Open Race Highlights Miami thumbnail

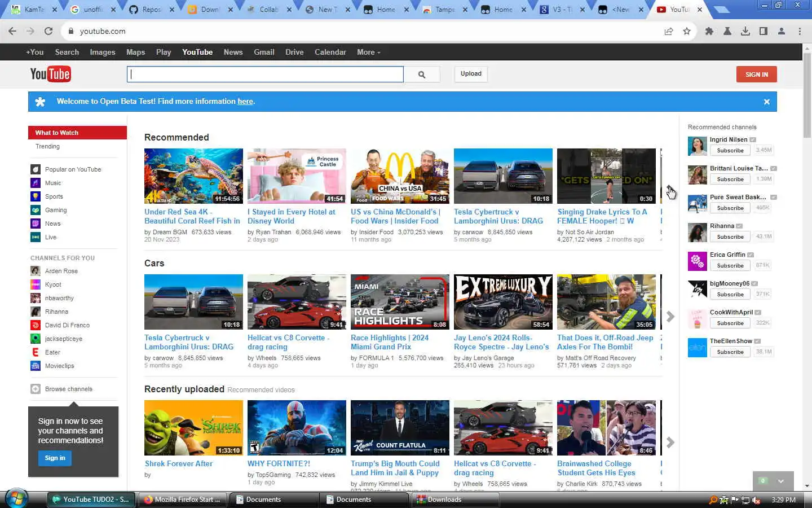[400, 302]
